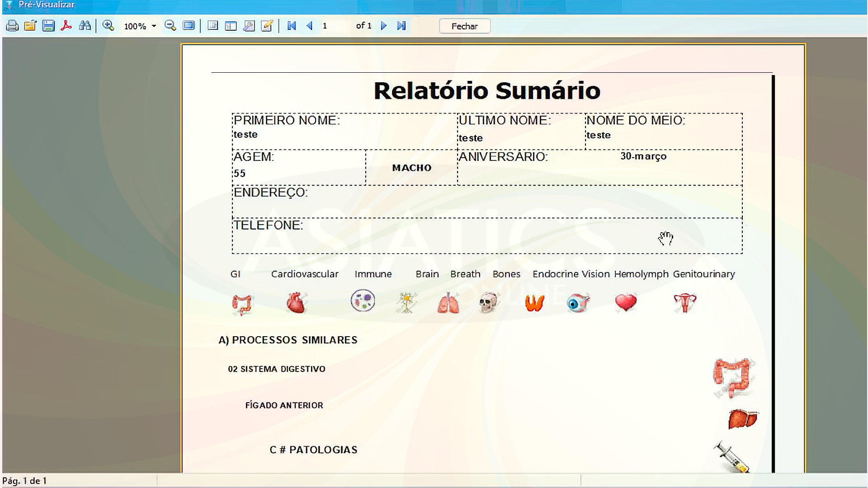This screenshot has height=488, width=868.
Task: Open a report file with the folder icon
Action: click(30, 26)
